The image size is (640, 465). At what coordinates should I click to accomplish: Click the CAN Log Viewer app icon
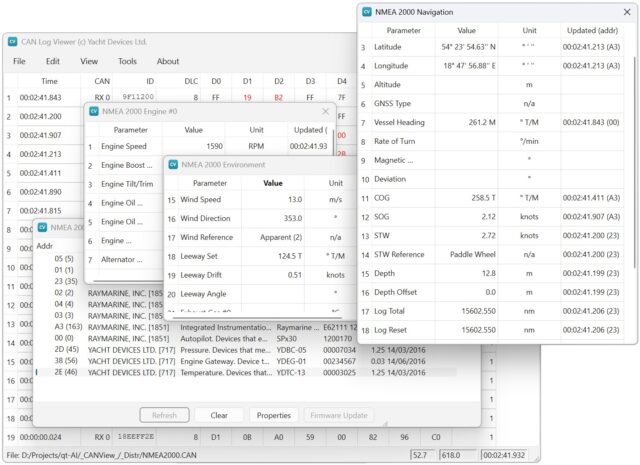(x=13, y=42)
